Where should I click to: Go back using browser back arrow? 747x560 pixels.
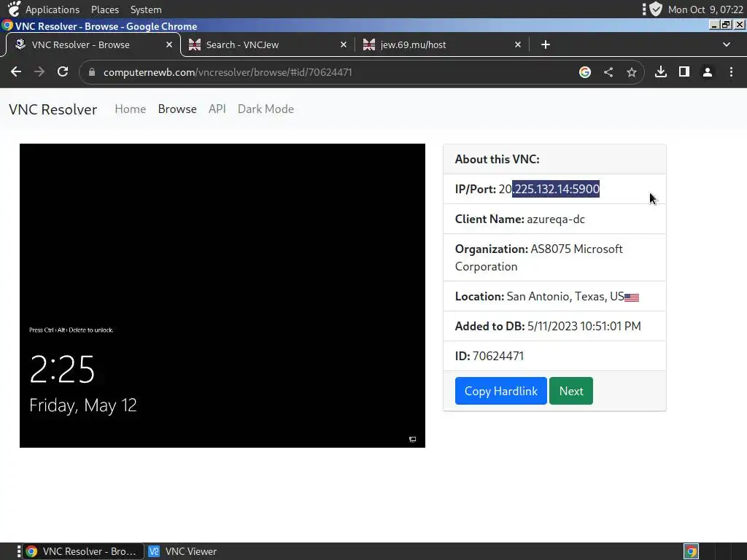point(16,72)
